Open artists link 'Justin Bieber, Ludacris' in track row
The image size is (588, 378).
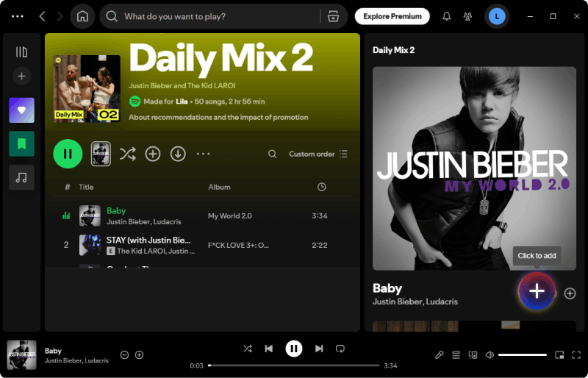143,222
